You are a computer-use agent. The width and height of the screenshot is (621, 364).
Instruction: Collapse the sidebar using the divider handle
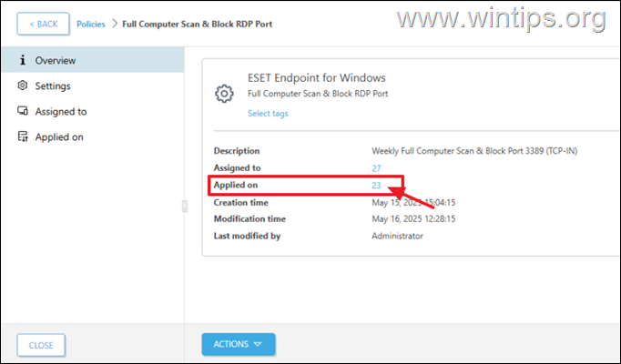click(x=185, y=206)
